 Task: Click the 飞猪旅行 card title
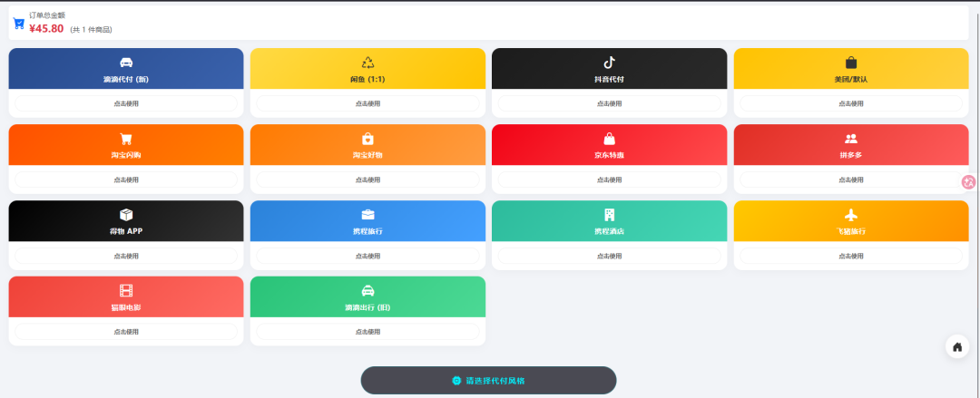pyautogui.click(x=851, y=232)
